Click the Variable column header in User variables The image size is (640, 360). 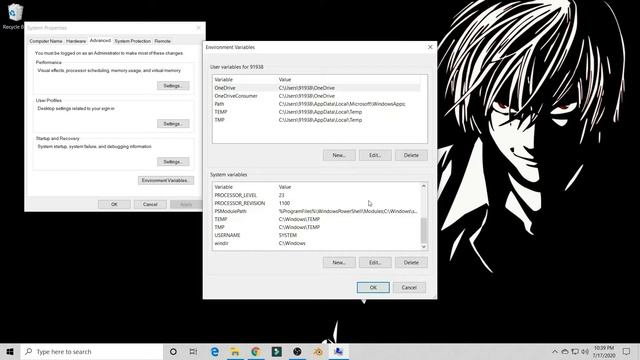(x=245, y=80)
